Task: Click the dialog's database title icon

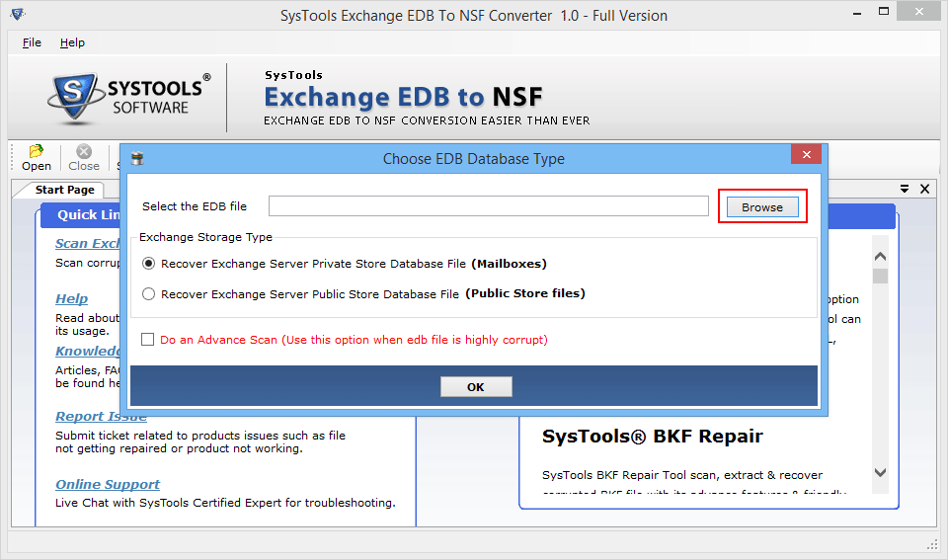Action: pyautogui.click(x=137, y=158)
